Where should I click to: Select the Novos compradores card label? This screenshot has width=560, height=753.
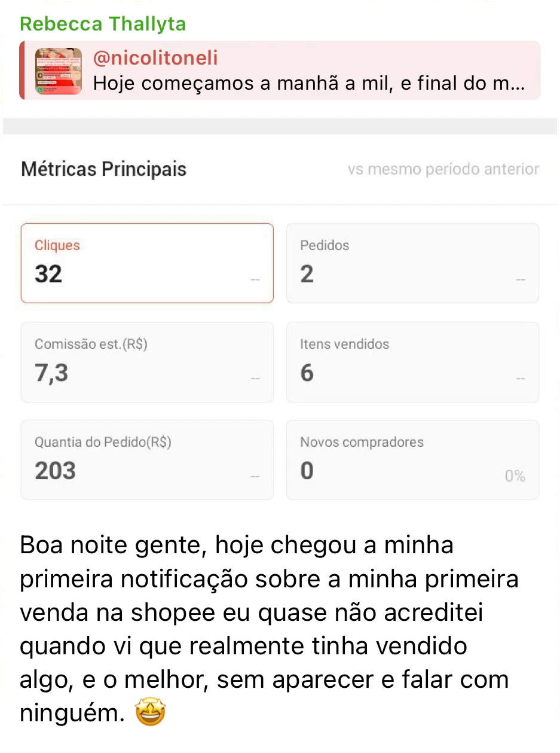[x=362, y=442]
